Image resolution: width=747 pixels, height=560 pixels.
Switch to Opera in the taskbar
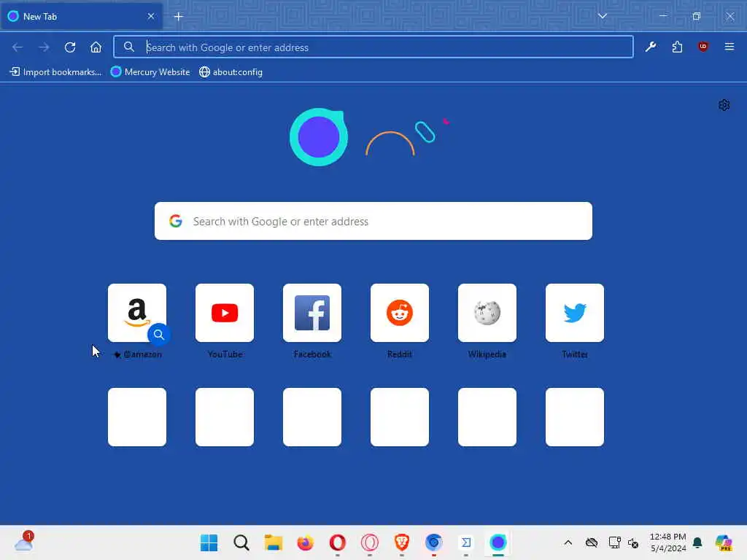coord(337,542)
